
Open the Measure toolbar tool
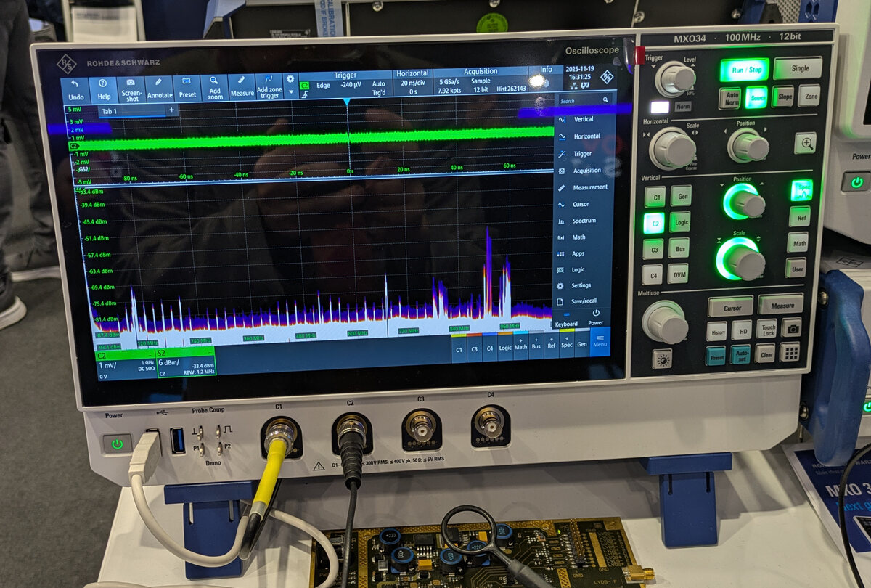[x=242, y=89]
